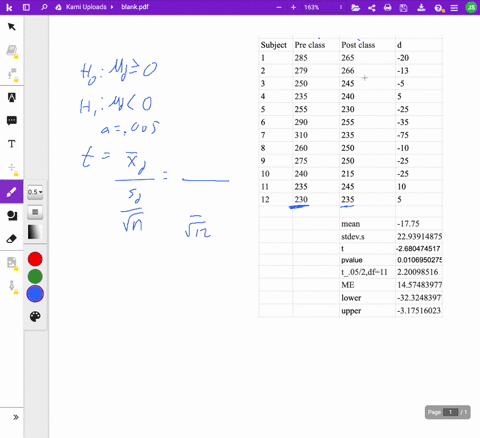Open the hamburger menu
The width and height of the screenshot is (480, 438).
454,7
